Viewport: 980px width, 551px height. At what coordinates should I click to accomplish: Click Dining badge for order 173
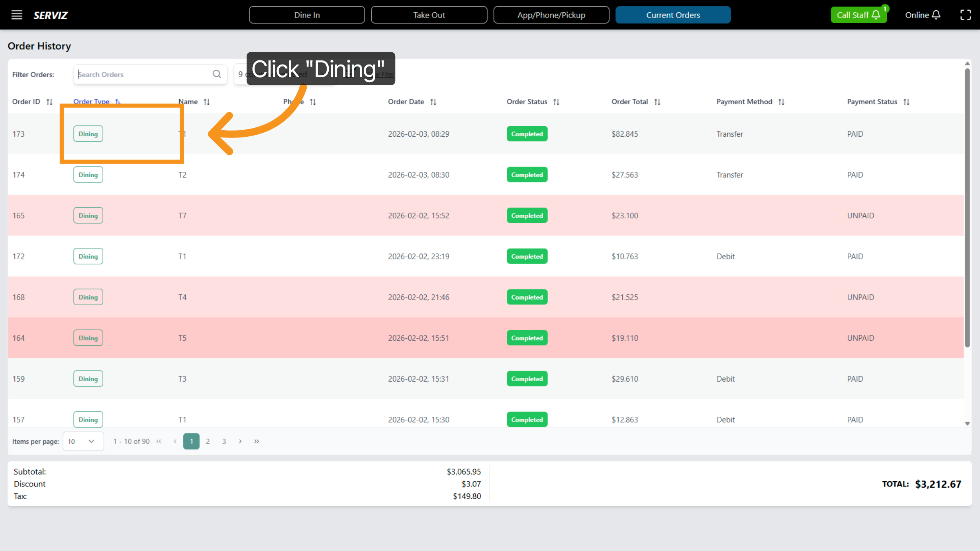tap(88, 134)
